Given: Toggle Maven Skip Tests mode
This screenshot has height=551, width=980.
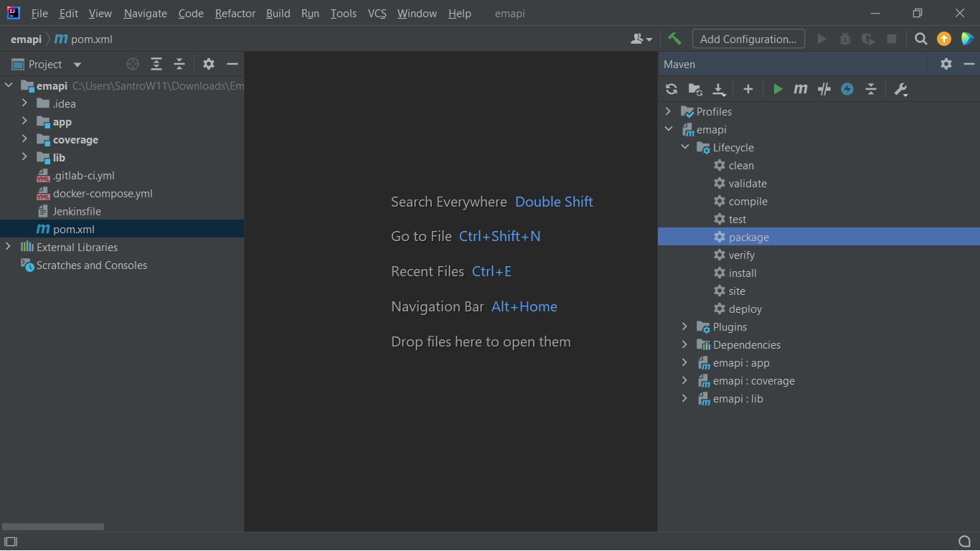Looking at the screenshot, I should (x=847, y=89).
